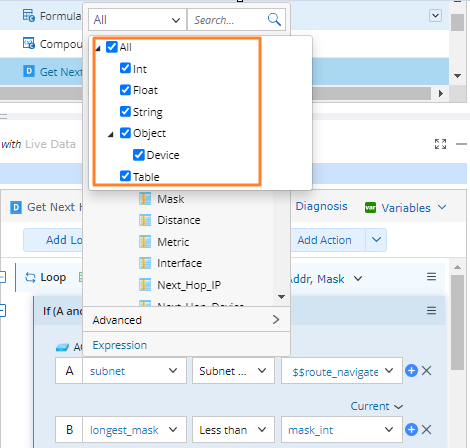The width and height of the screenshot is (470, 448).
Task: Uncheck the Float type checkbox
Action: pyautogui.click(x=125, y=90)
